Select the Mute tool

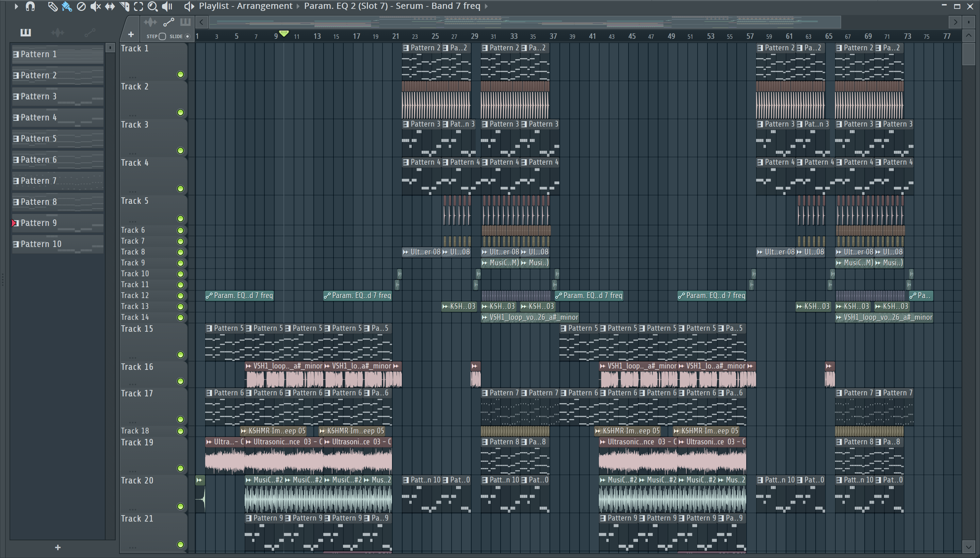[x=95, y=6]
